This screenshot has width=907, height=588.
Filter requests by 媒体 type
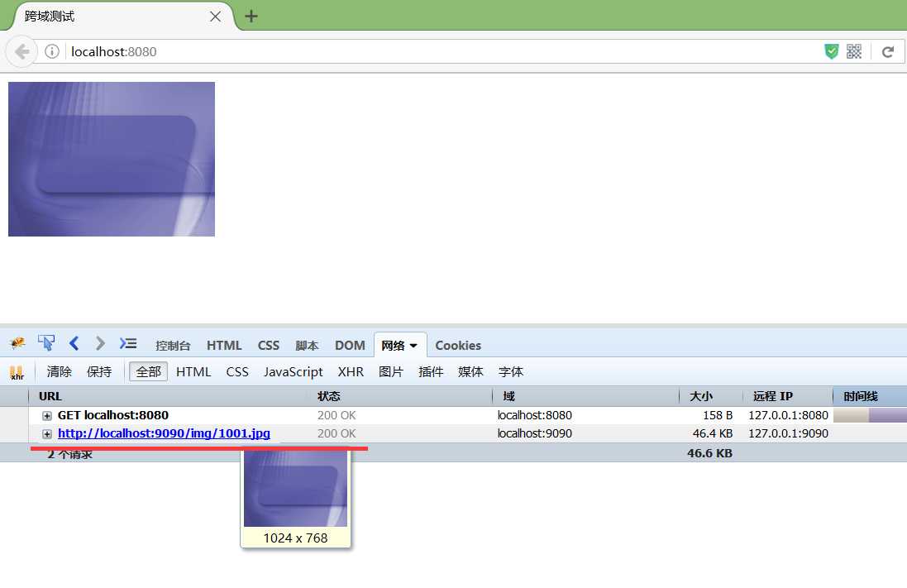470,371
